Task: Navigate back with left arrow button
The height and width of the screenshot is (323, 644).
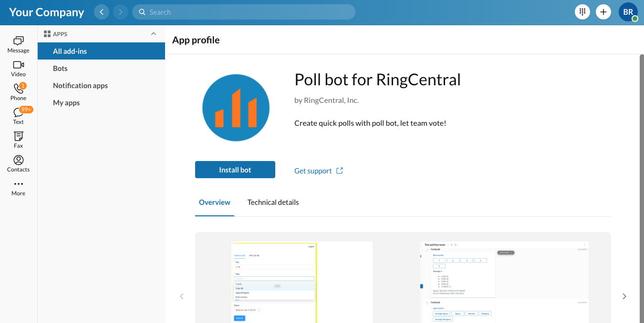Action: pos(102,12)
